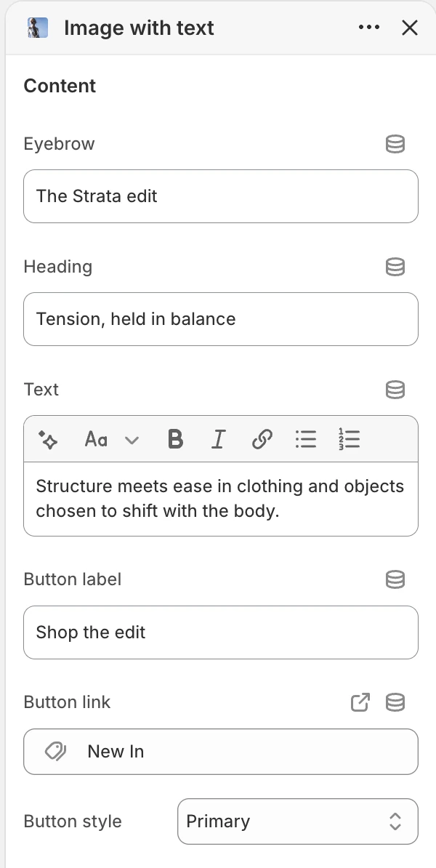Close the Image with text panel

[409, 28]
